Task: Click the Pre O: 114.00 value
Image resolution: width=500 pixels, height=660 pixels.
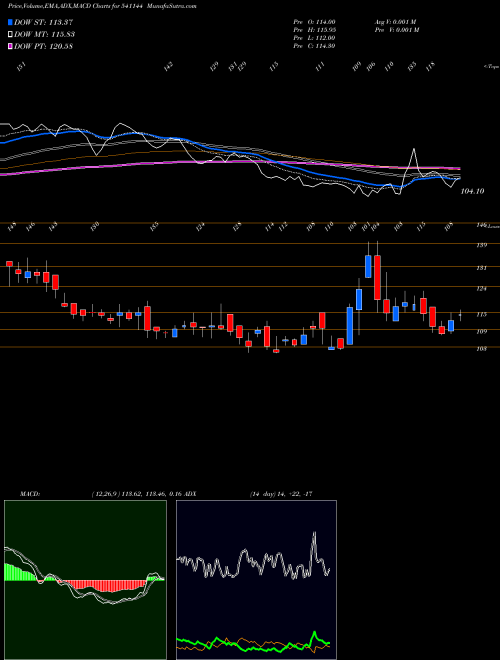Action: pyautogui.click(x=314, y=22)
